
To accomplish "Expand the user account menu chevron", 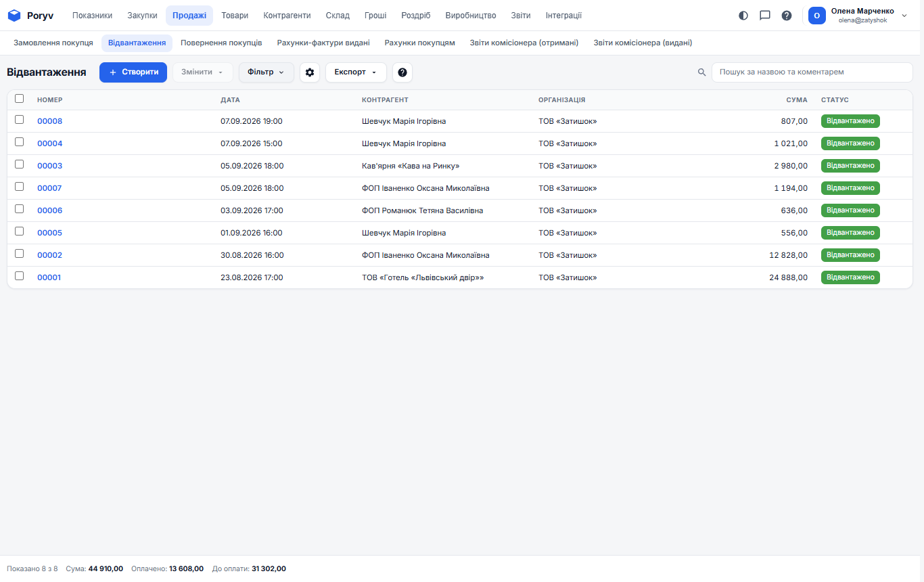I will pos(904,16).
